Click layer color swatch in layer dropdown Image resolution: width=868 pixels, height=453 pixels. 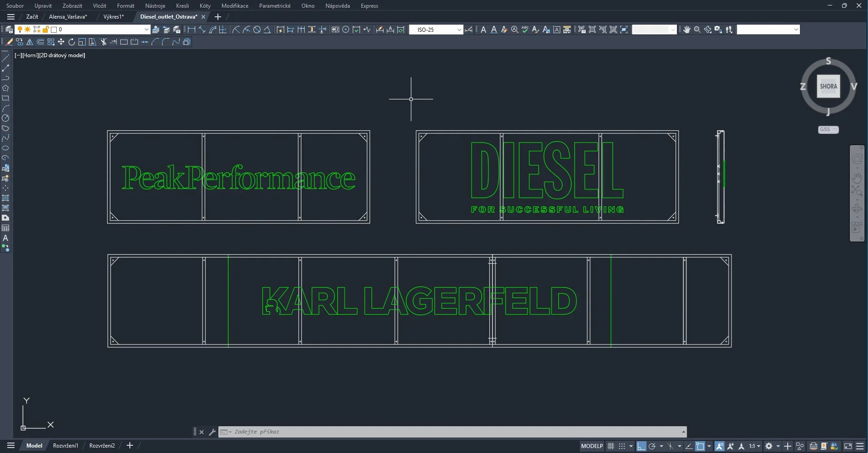(54, 30)
